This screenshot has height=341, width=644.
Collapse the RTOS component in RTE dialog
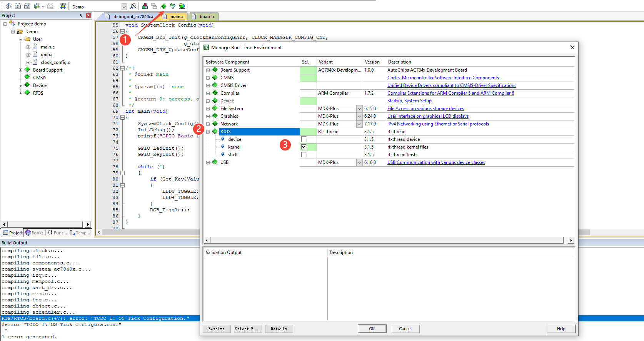208,132
